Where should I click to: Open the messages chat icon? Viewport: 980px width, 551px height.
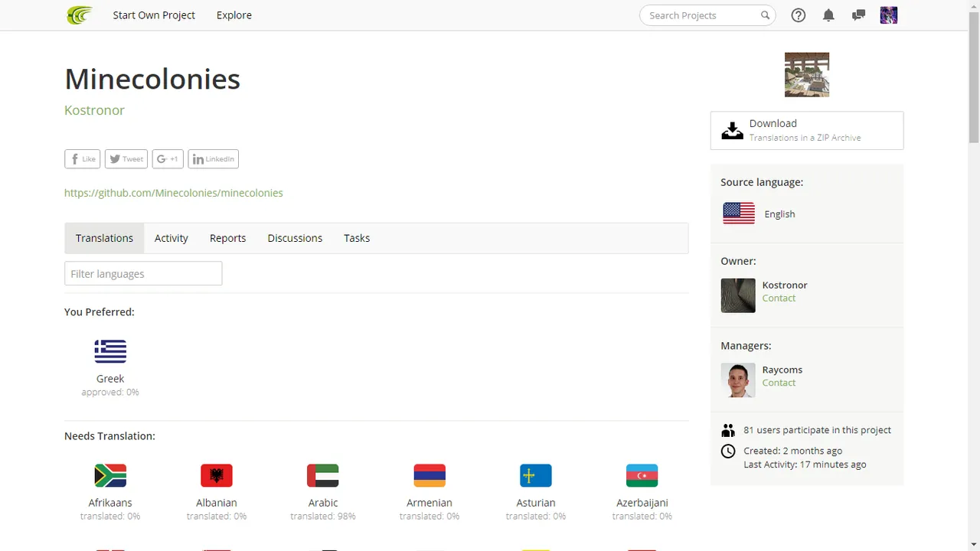858,15
